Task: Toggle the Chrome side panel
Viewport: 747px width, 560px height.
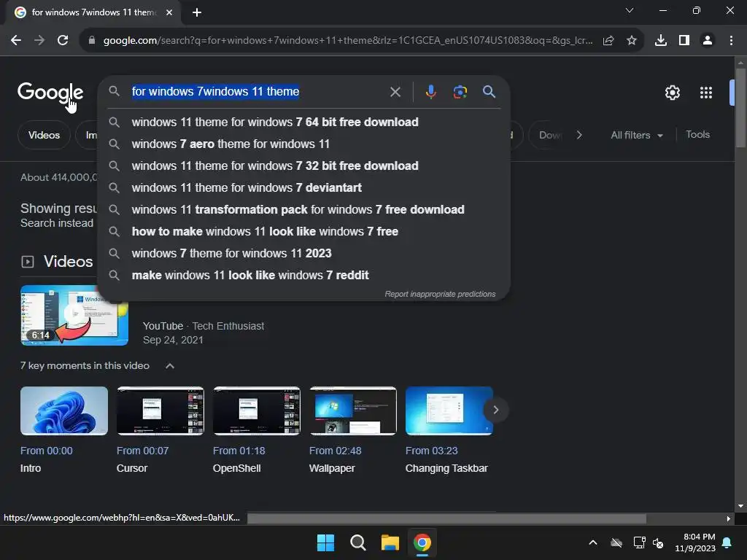Action: click(x=684, y=41)
